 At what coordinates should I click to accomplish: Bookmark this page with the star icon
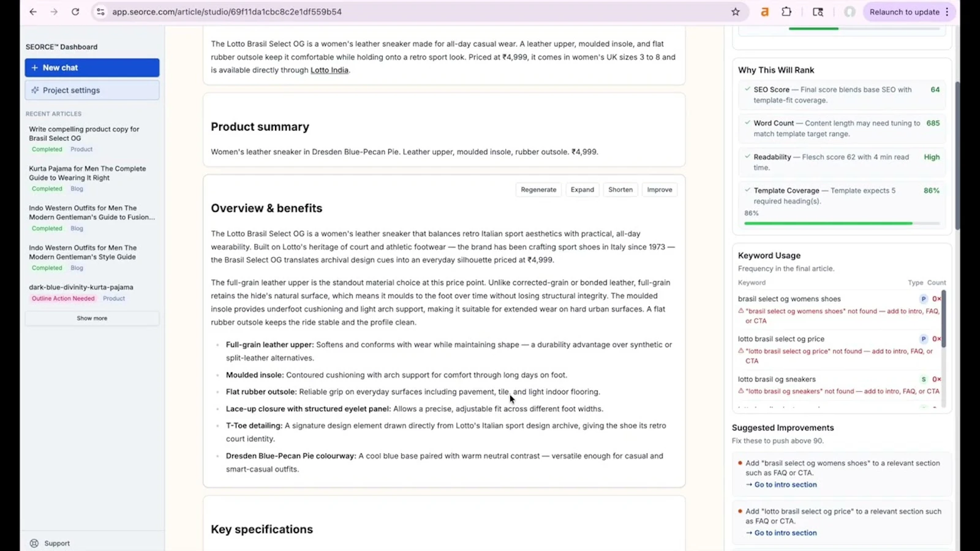click(x=736, y=12)
